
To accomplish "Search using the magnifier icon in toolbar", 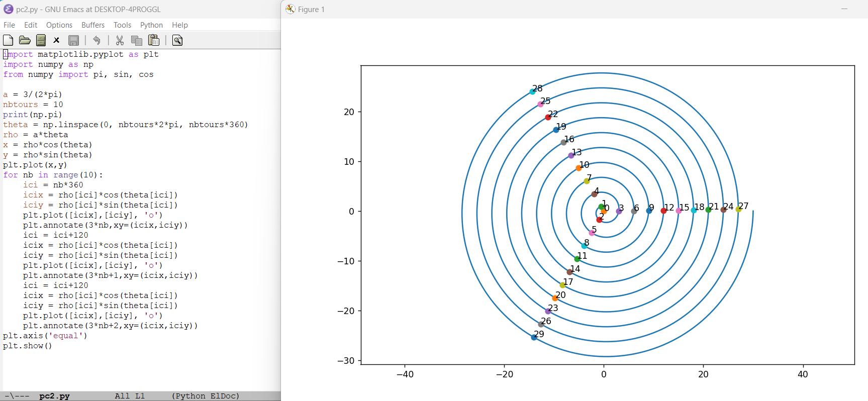I will click(x=177, y=40).
